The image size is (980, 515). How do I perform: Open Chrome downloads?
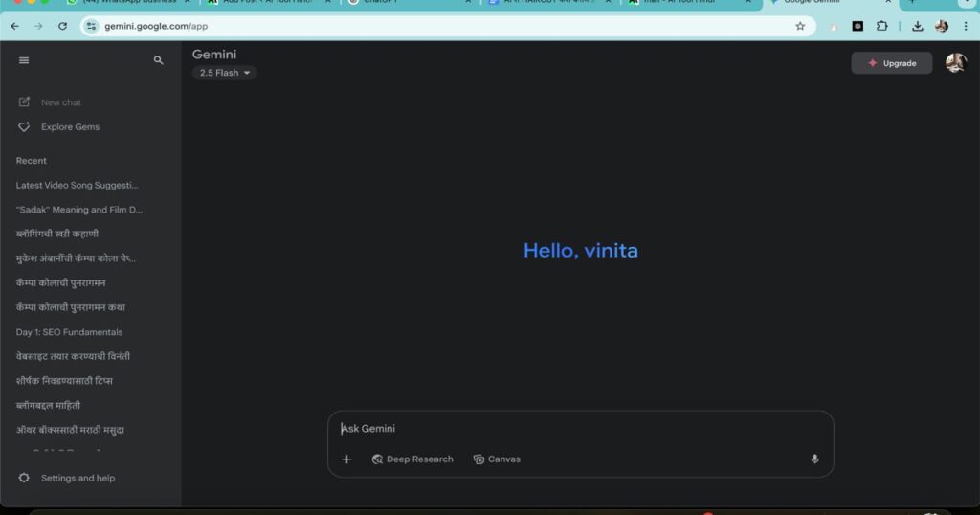[x=917, y=26]
